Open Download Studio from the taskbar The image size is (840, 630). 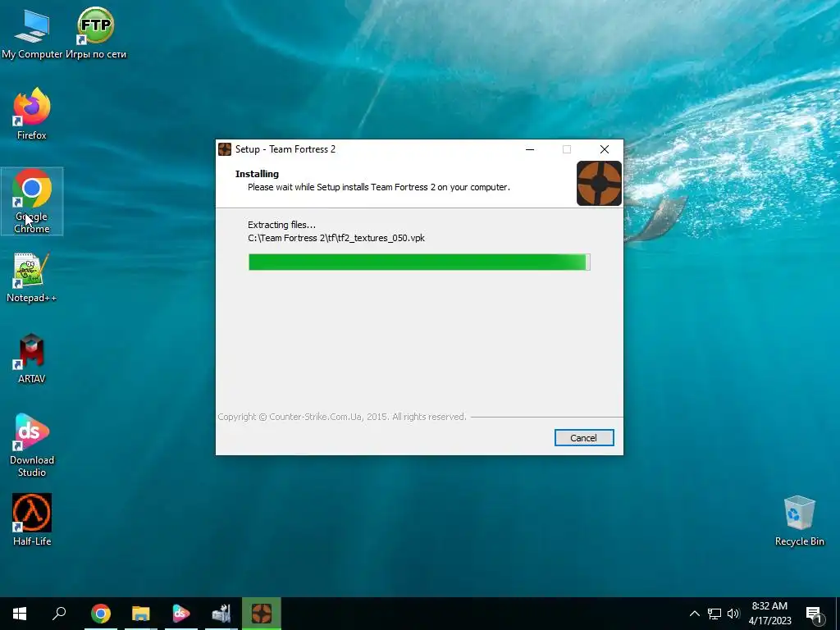181,614
